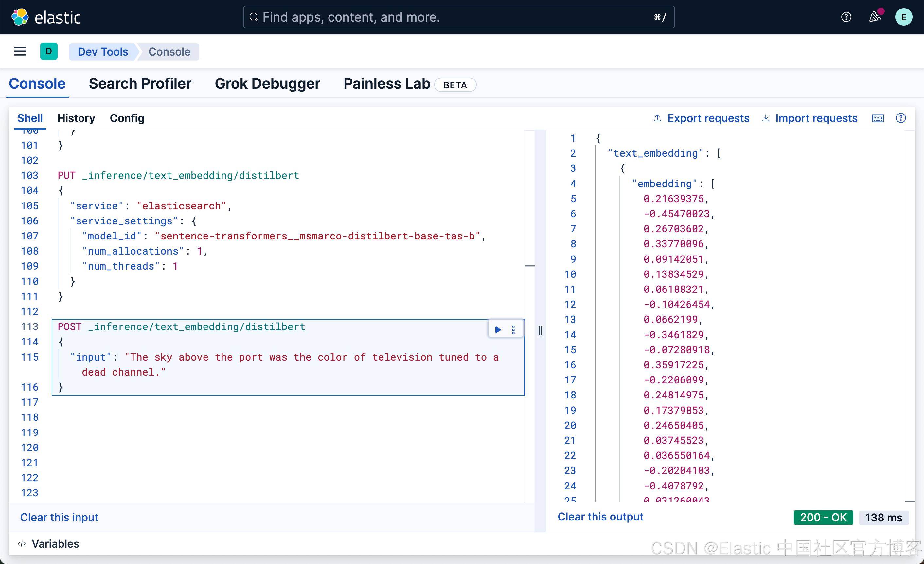Click the help icon in header

pyautogui.click(x=846, y=17)
